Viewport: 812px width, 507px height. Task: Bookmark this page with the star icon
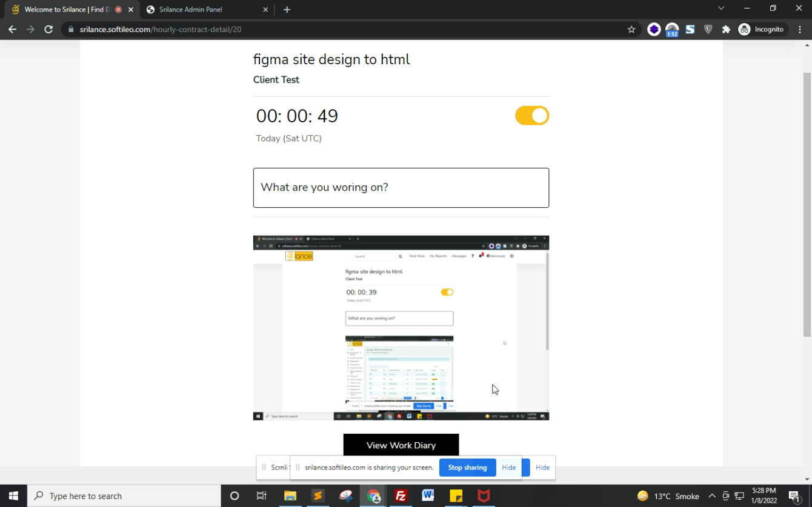[x=631, y=30]
